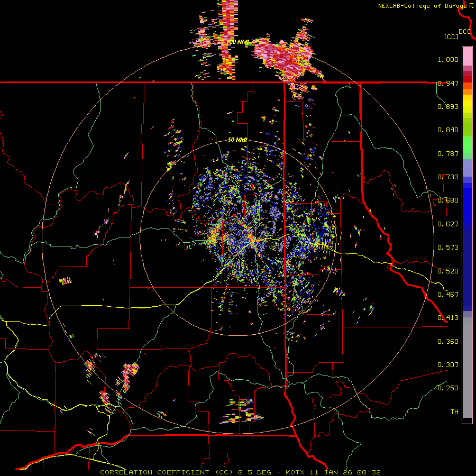Screen dimensions: 476x476
Task: Select the 0.413 scale value
Action: coord(448,318)
